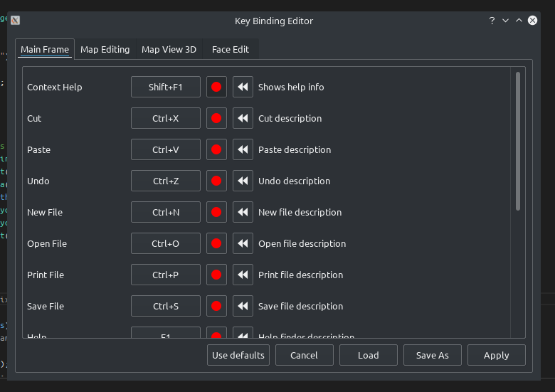Screen dimensions: 555x392
Task: Click the Cancel button
Action: click(304, 355)
